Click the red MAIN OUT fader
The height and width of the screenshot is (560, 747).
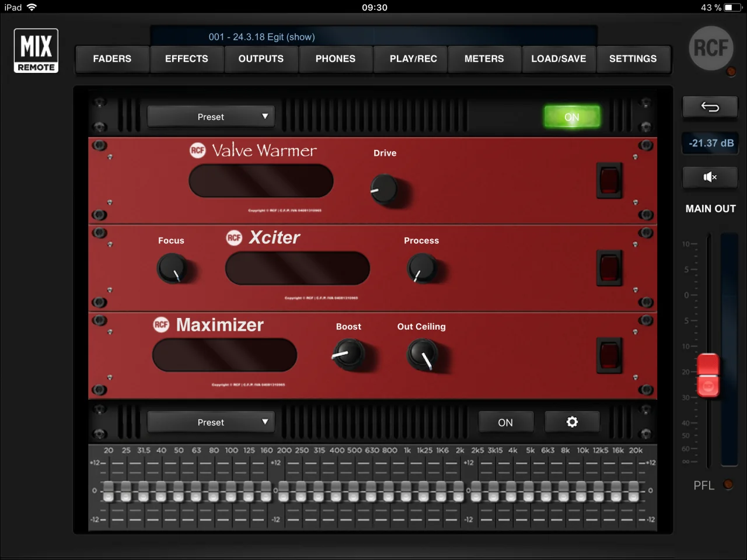tap(708, 375)
